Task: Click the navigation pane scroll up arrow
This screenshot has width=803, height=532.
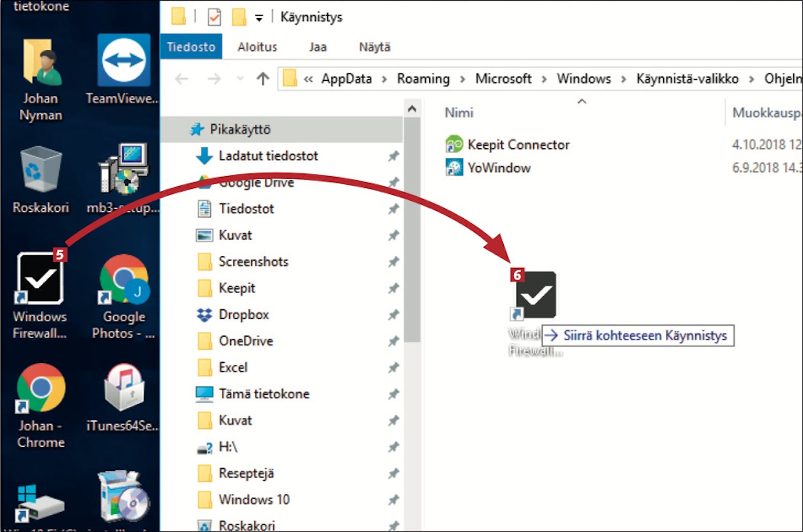Action: click(412, 109)
